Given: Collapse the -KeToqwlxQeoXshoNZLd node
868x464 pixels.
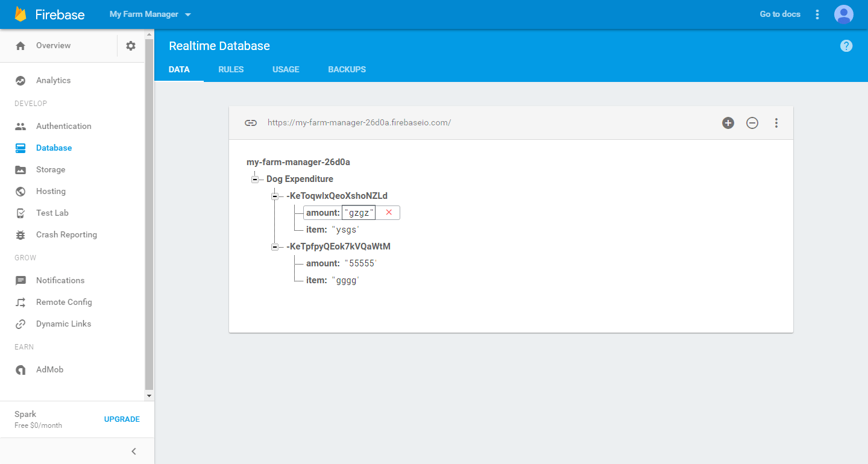Looking at the screenshot, I should pyautogui.click(x=275, y=196).
